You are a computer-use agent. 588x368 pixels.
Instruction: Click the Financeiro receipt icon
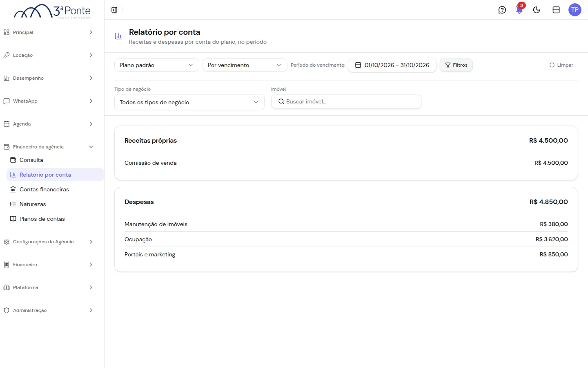(x=7, y=265)
